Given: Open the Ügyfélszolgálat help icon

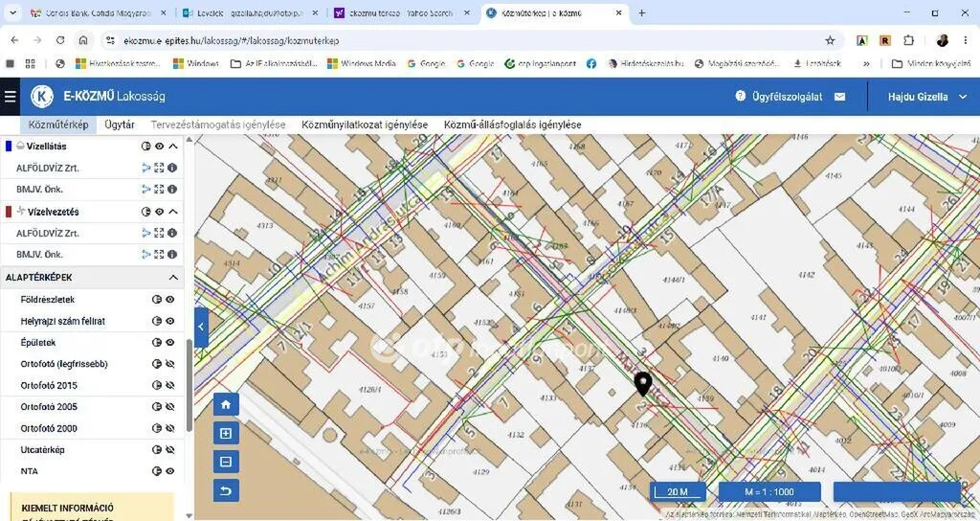Looking at the screenshot, I should point(741,97).
